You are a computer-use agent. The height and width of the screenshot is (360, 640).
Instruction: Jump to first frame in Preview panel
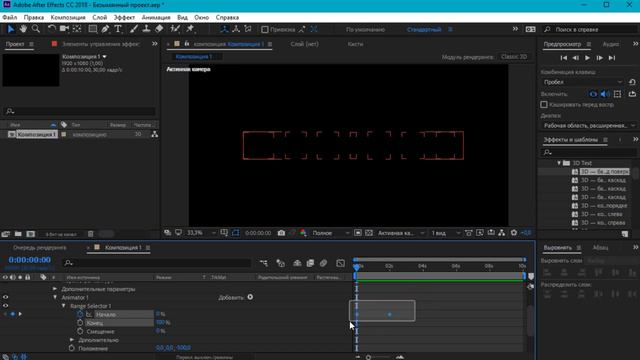click(564, 58)
